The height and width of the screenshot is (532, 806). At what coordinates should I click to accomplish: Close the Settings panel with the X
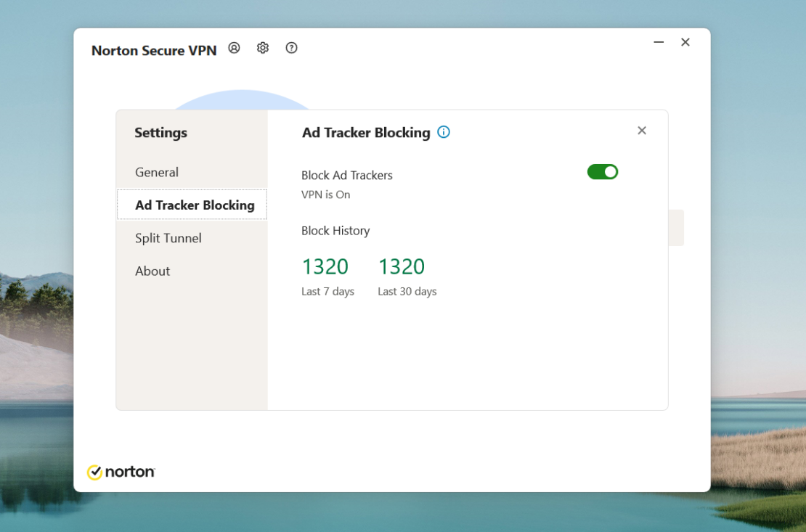[642, 131]
